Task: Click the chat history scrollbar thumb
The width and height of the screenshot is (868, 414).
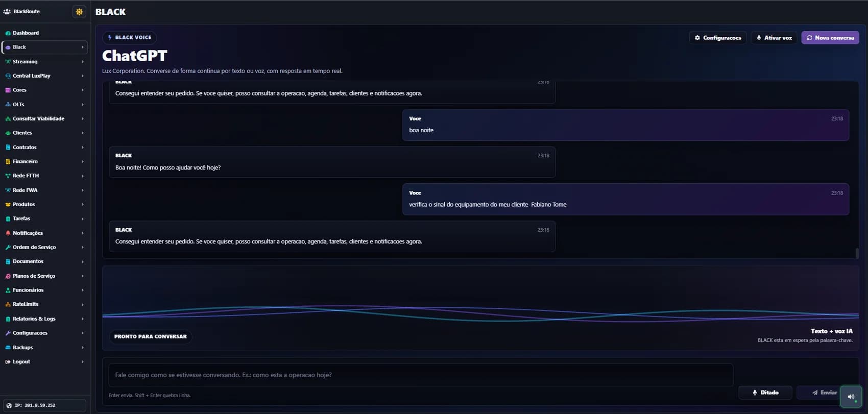Action: (857, 253)
